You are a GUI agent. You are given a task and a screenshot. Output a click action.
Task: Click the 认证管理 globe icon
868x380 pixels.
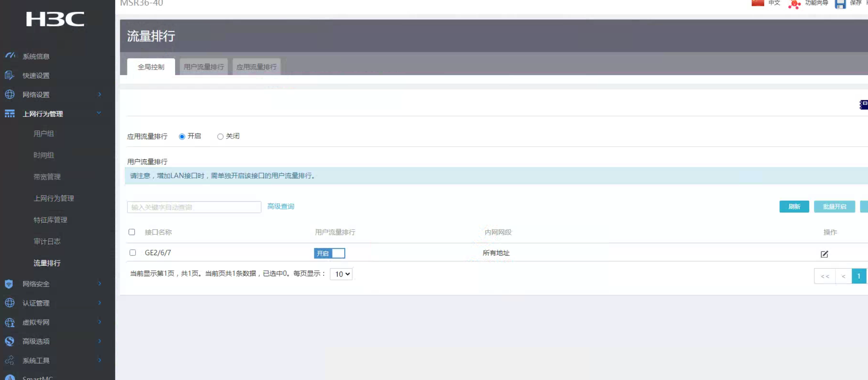10,303
